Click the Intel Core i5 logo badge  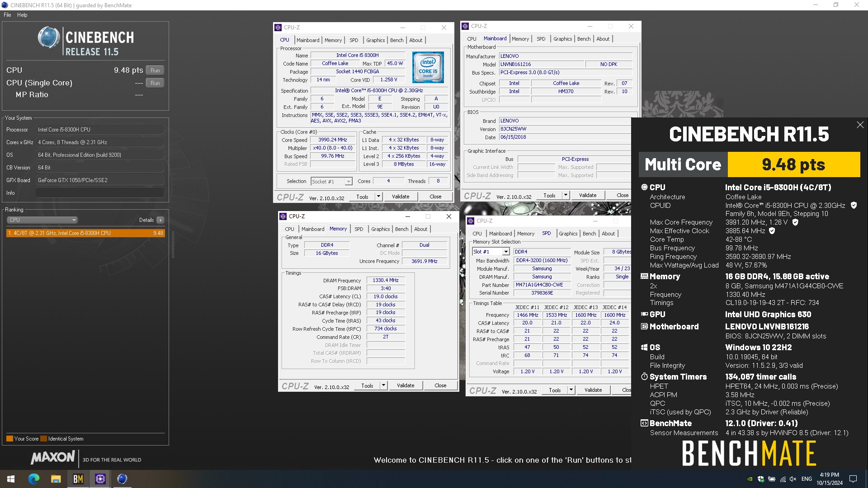click(428, 67)
